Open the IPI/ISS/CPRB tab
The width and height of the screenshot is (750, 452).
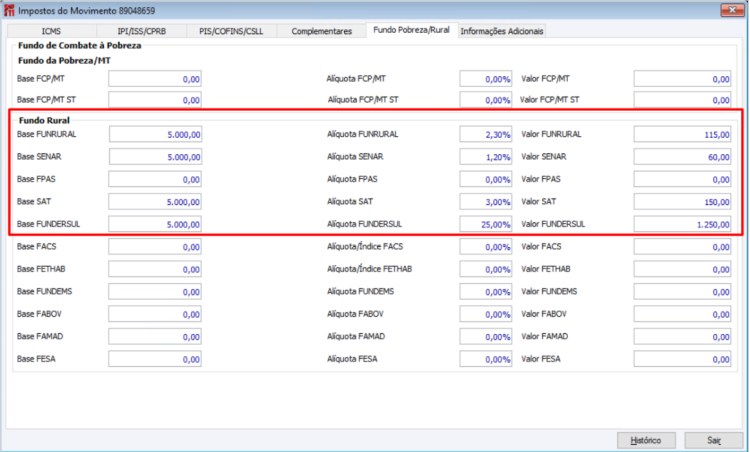click(142, 31)
